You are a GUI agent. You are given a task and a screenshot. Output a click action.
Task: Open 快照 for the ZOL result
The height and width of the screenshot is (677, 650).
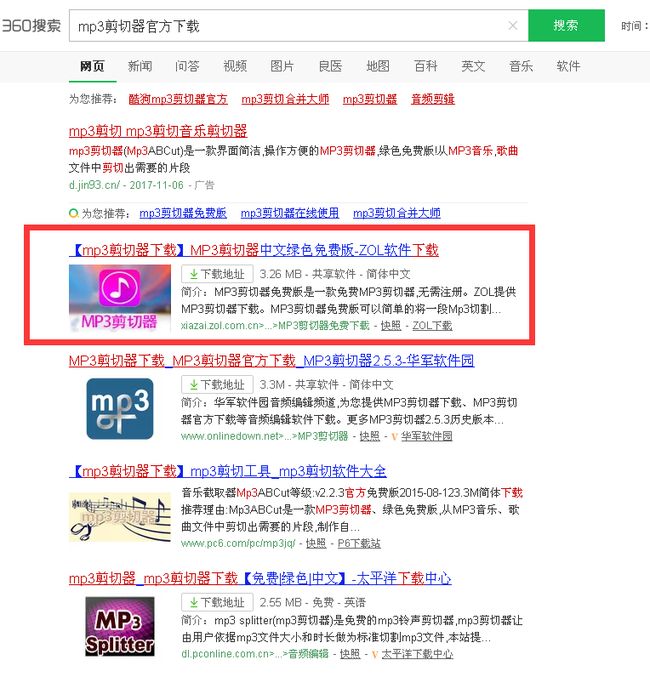point(391,325)
